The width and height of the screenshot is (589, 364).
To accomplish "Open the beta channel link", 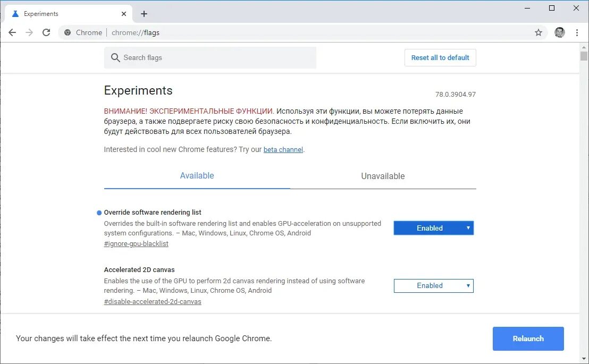I will (x=283, y=149).
